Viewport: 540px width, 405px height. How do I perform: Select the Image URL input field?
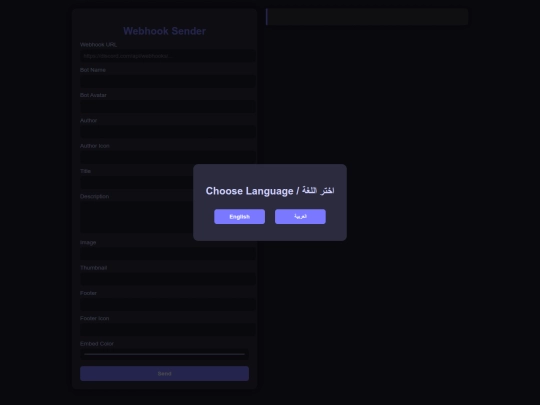[168, 254]
